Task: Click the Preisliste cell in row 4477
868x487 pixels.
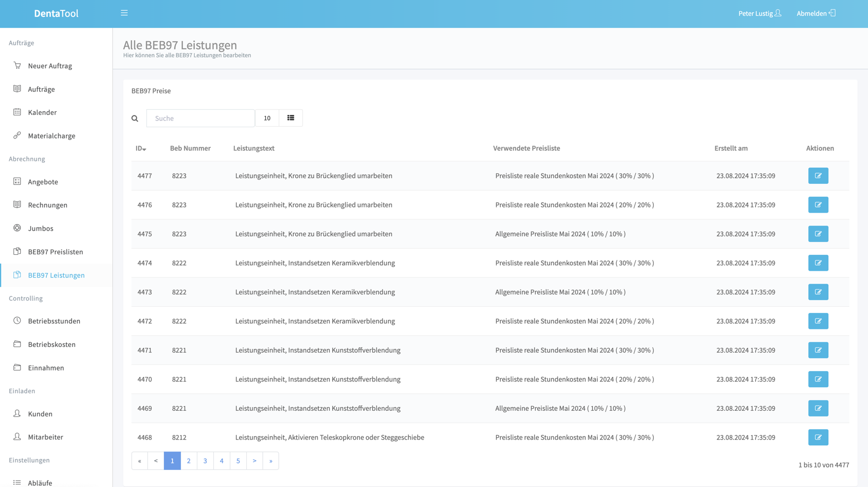Action: click(574, 176)
